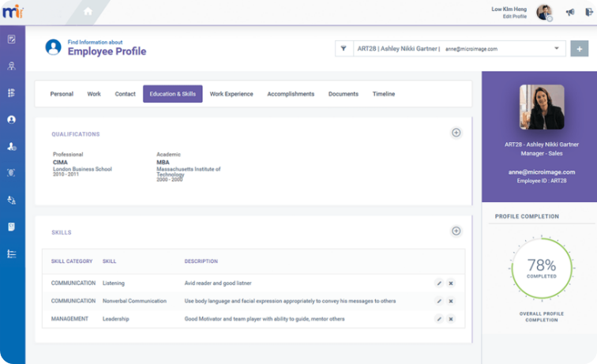
Task: Delete the Nonverbal Communication skill row
Action: click(451, 301)
